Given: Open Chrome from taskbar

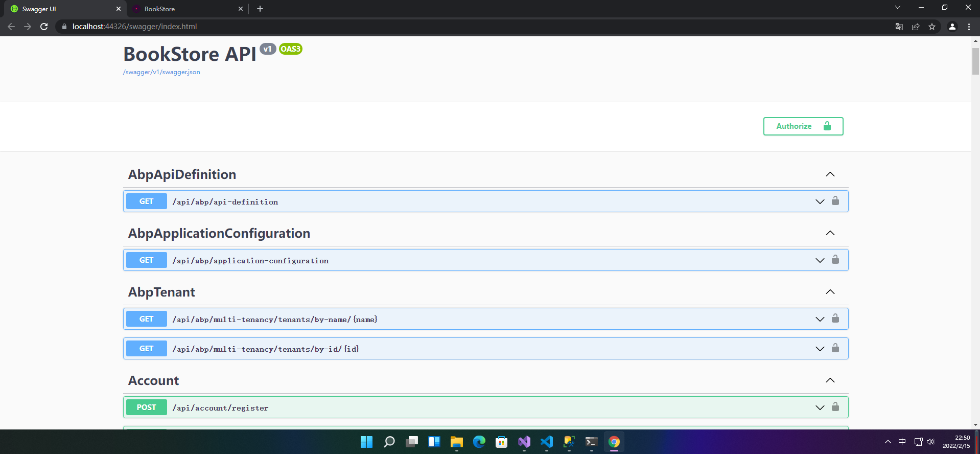Looking at the screenshot, I should pyautogui.click(x=614, y=442).
